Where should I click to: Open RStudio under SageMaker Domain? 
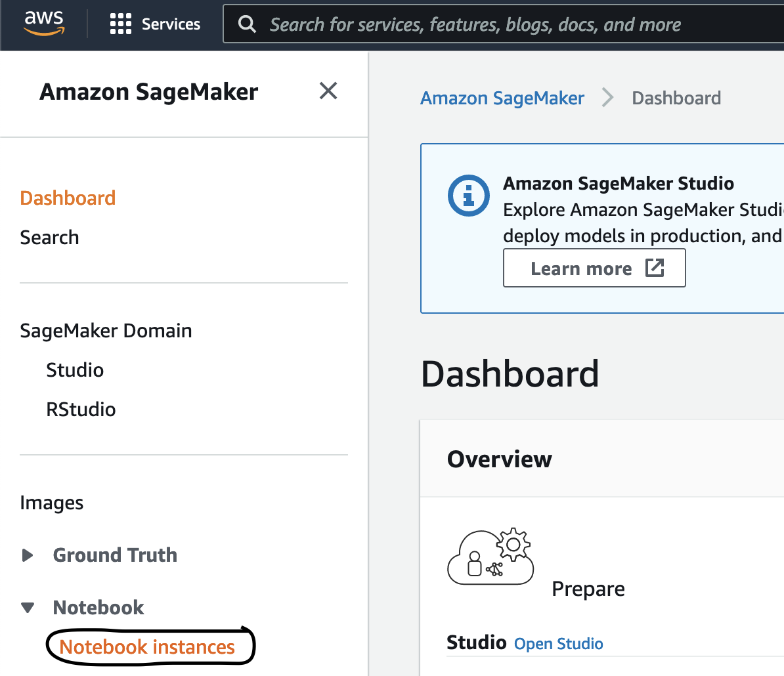(x=81, y=410)
